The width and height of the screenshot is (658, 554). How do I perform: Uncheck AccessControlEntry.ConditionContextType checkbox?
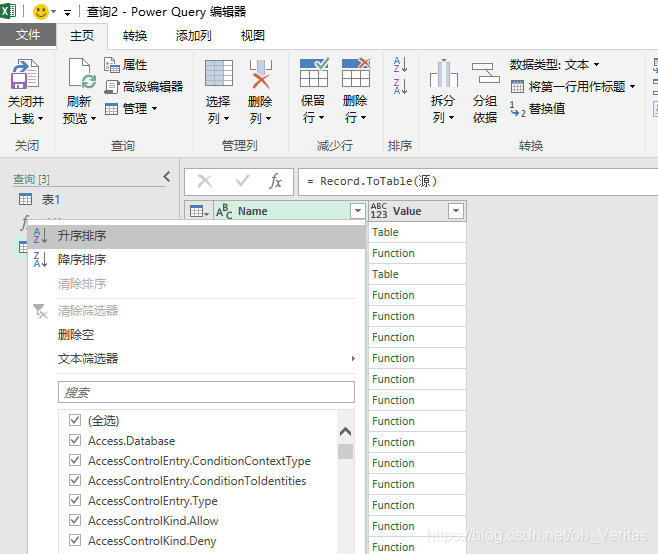pyautogui.click(x=75, y=460)
